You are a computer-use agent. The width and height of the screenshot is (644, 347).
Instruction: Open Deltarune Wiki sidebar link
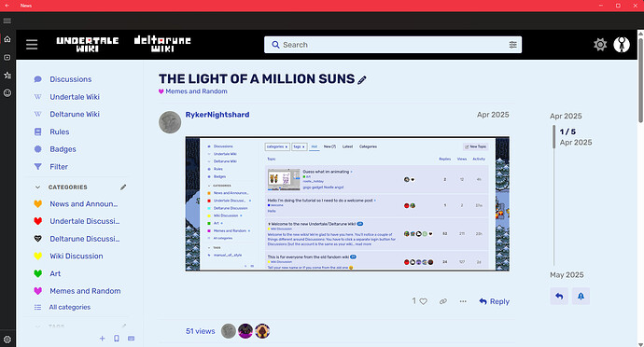pos(75,114)
